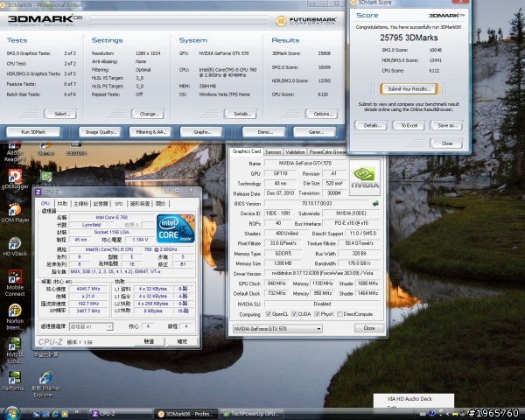Toggle the DirectCompute checkbox in GPU-Z
The height and width of the screenshot is (420, 525).
[339, 314]
